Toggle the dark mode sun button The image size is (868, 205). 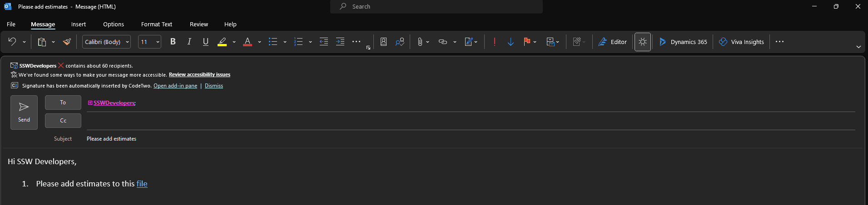pos(642,42)
